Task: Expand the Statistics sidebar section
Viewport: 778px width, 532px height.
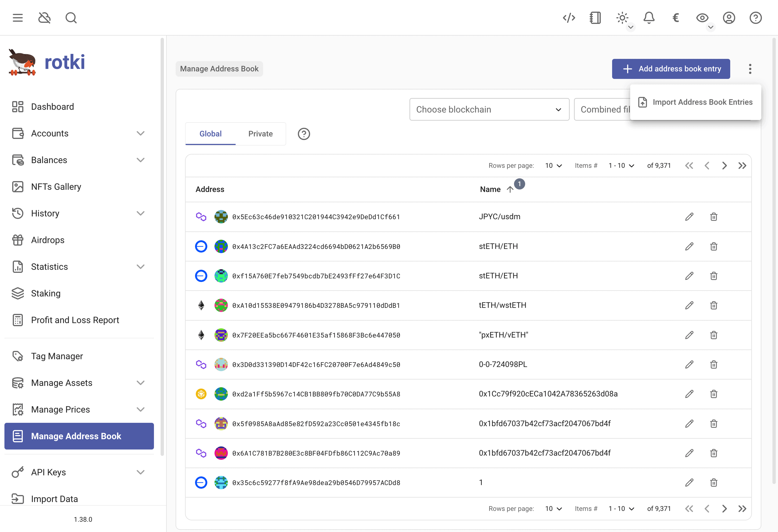Action: [x=79, y=267]
